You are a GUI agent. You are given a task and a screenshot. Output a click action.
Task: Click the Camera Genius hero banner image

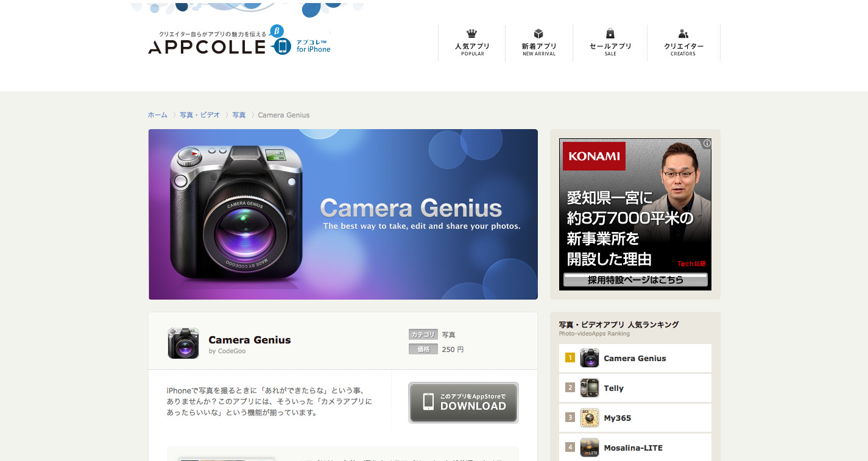tap(343, 214)
